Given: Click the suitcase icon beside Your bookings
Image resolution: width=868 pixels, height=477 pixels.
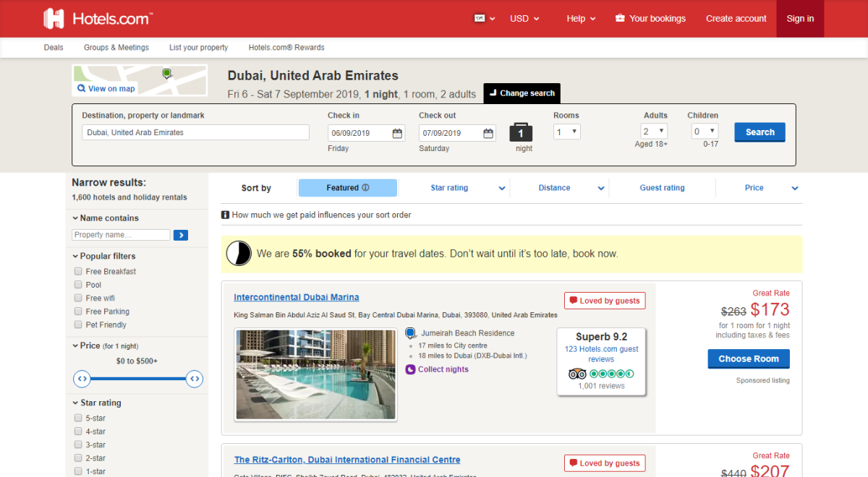Looking at the screenshot, I should pos(620,19).
